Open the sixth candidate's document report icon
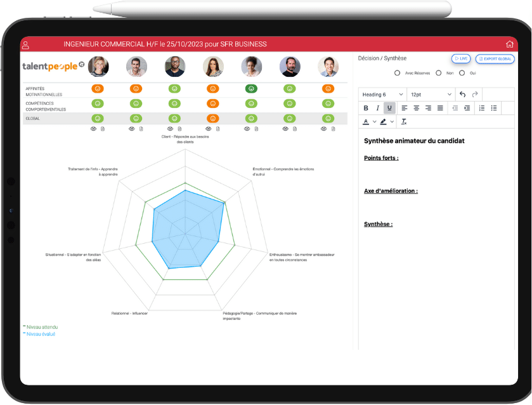 point(295,129)
